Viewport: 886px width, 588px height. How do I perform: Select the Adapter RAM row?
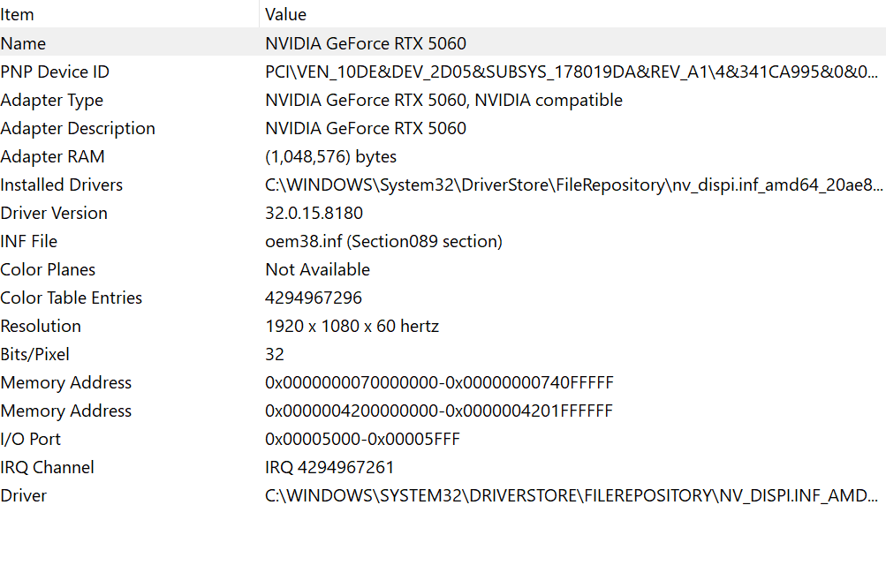(52, 156)
